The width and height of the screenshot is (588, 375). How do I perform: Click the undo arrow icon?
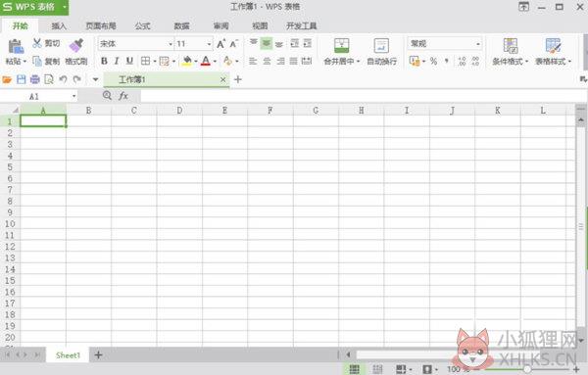pyautogui.click(x=63, y=79)
